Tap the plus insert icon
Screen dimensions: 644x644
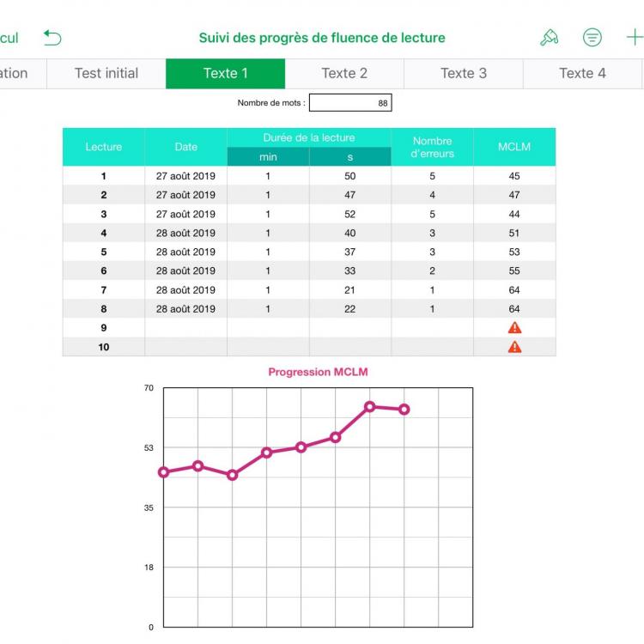pos(635,38)
